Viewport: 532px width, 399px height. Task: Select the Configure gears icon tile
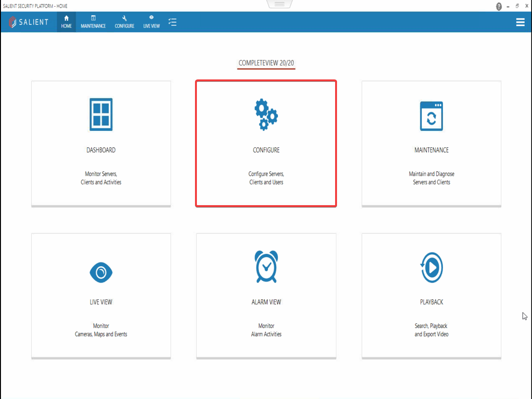pos(266,114)
